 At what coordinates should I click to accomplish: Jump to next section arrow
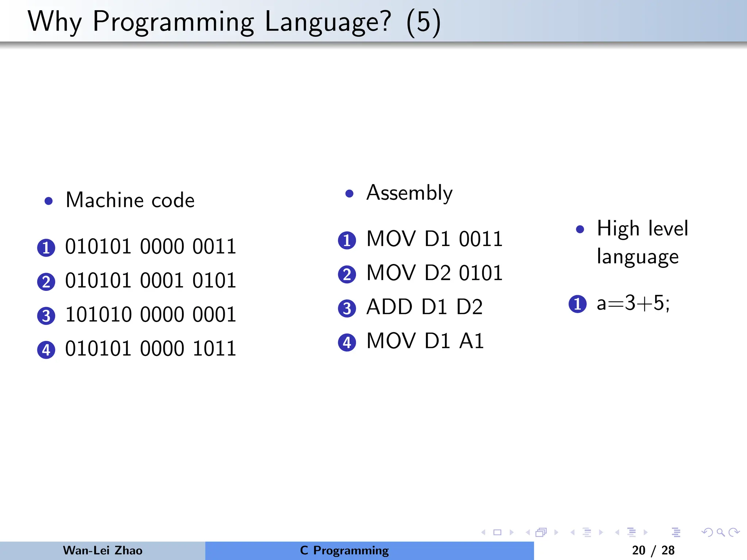click(x=646, y=532)
